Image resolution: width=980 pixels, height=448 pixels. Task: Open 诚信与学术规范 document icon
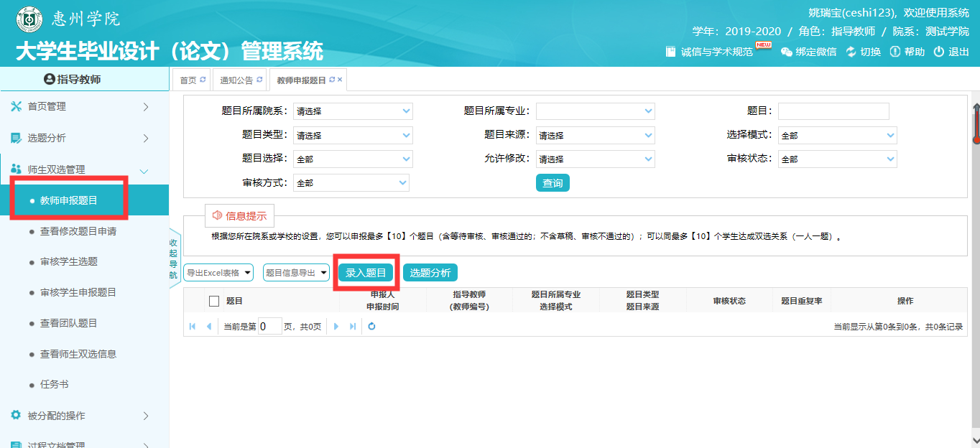[x=671, y=52]
